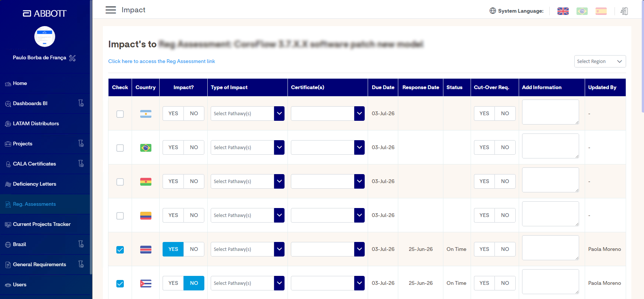Click the Costa Rica flag icon
644x299 pixels.
[x=145, y=249]
